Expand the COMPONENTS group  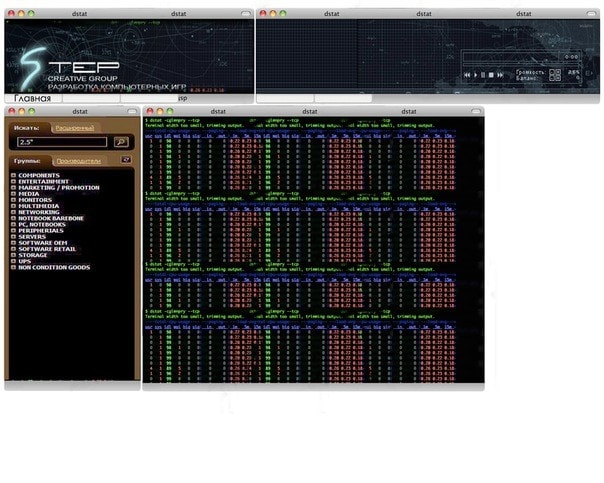13,175
